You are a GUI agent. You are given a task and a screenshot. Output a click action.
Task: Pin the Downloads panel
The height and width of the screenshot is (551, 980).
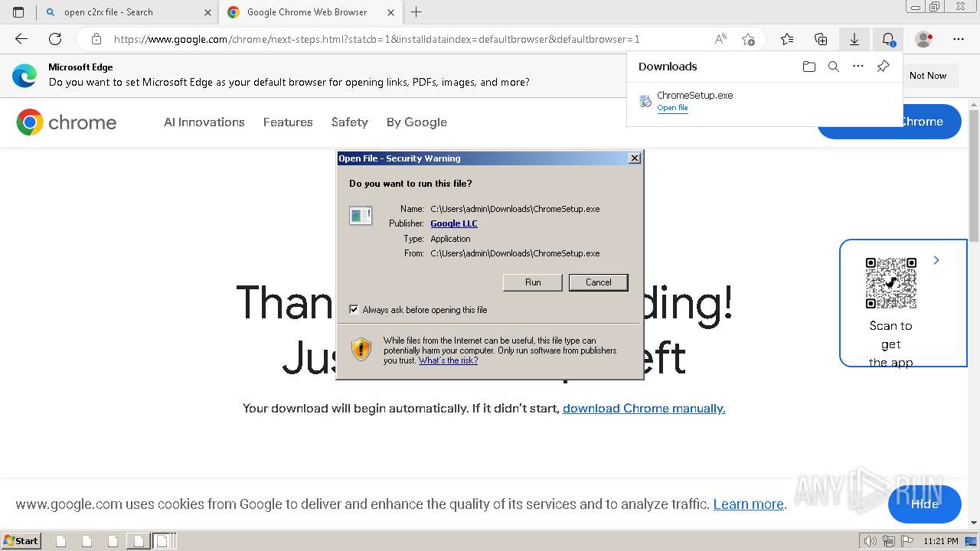[883, 67]
